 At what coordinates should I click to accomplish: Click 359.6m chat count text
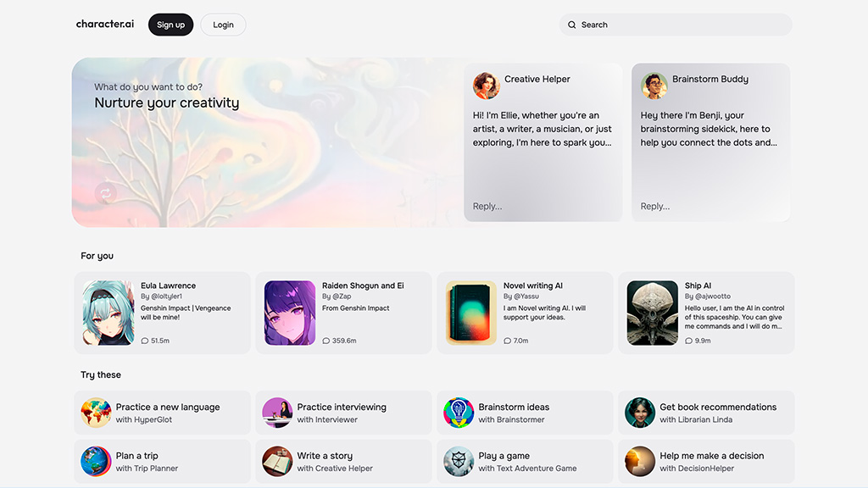click(344, 341)
